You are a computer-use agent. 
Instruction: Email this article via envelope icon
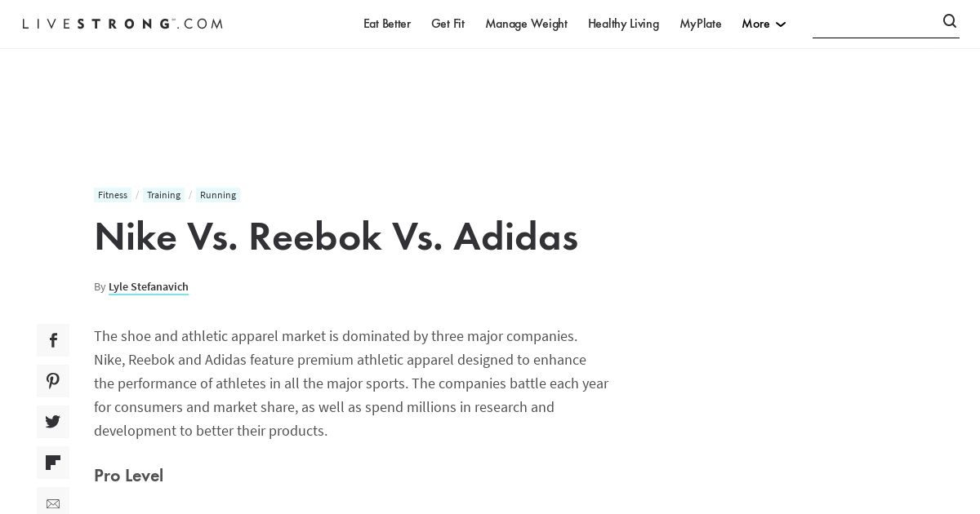[53, 502]
